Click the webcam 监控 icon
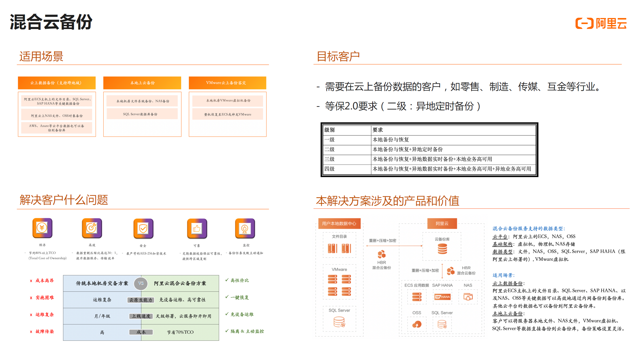The image size is (644, 352). tap(245, 228)
